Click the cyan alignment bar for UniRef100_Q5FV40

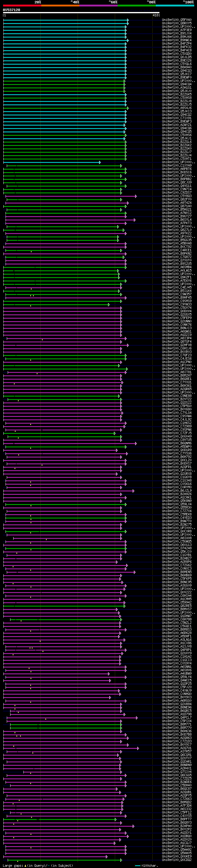click(66, 20)
